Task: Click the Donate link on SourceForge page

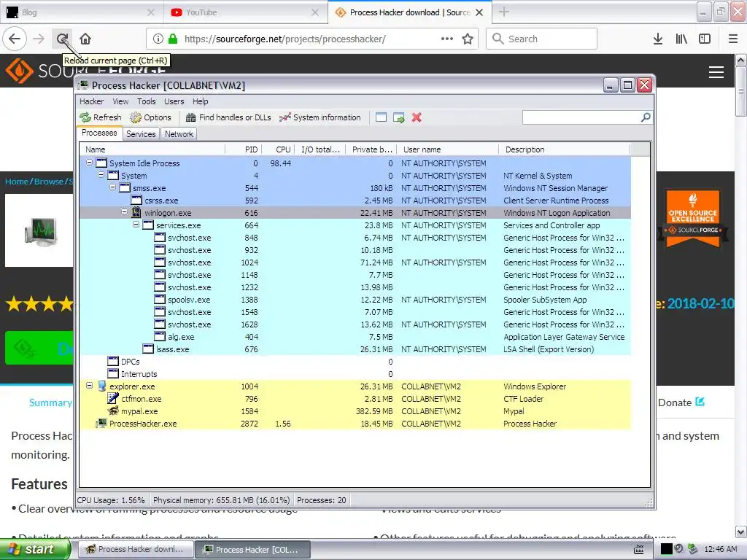Action: click(x=681, y=402)
